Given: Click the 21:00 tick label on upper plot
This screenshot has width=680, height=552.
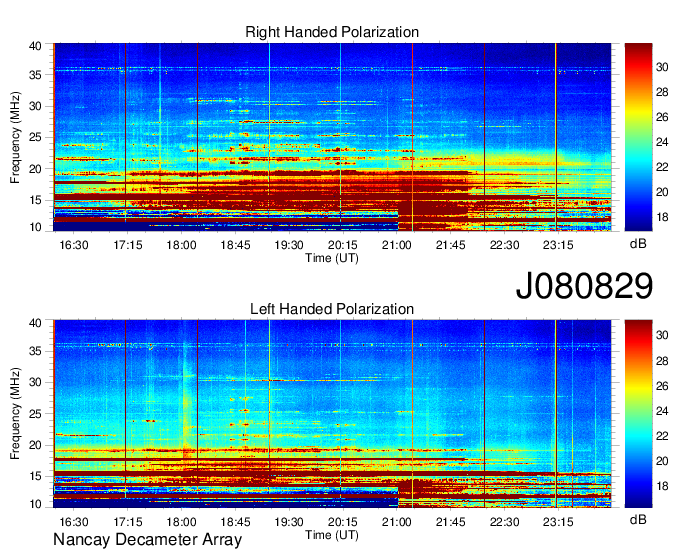Looking at the screenshot, I should tap(396, 245).
